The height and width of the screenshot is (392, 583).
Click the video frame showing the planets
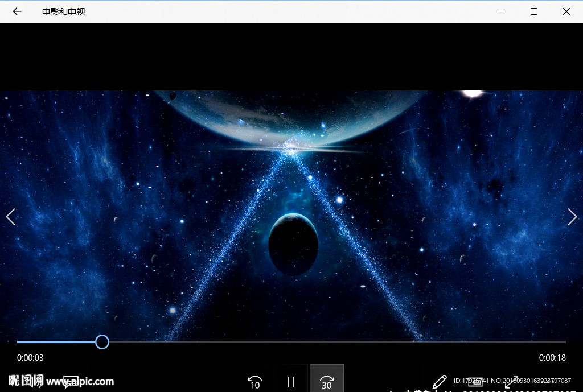tap(291, 216)
